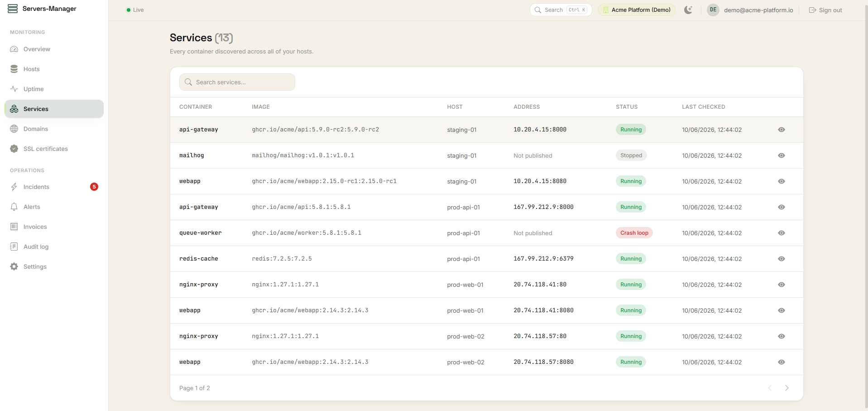Go to the Uptime section
The width and height of the screenshot is (868, 411).
point(54,89)
